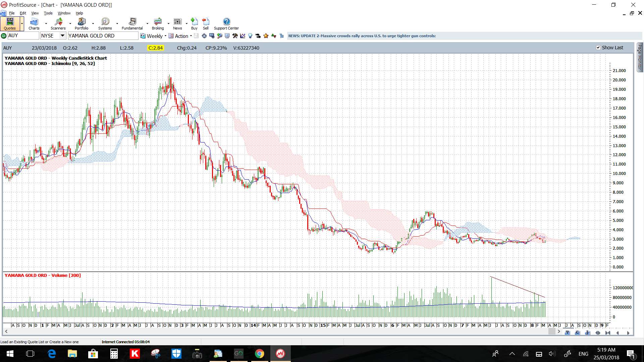Launch the Scanners tool

pos(58,23)
